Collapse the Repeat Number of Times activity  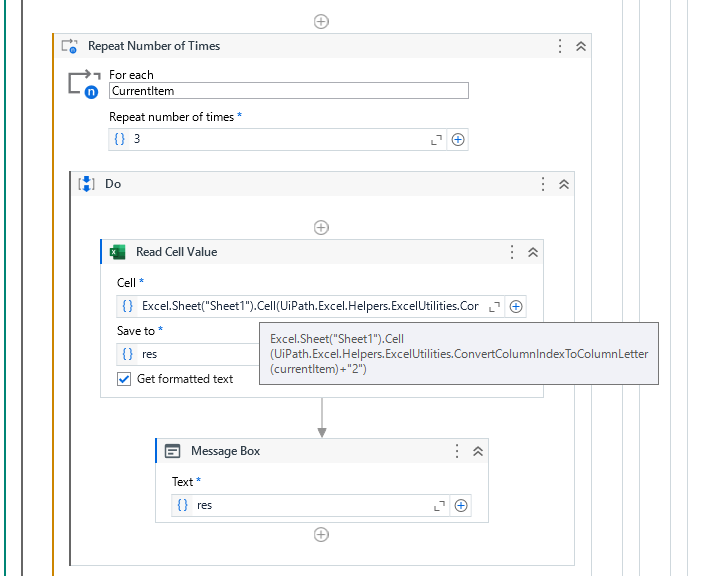pos(581,46)
